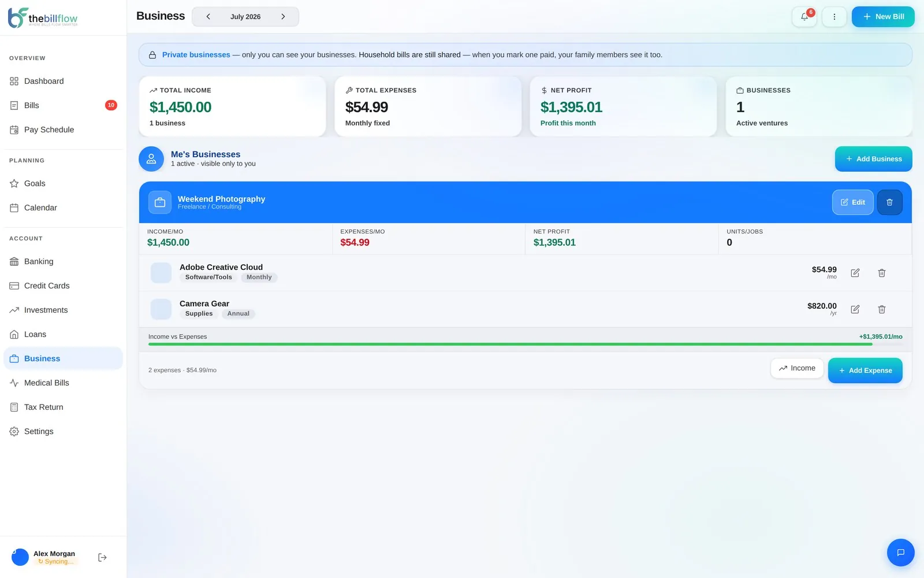
Task: Open Pay Schedule page
Action: click(63, 130)
